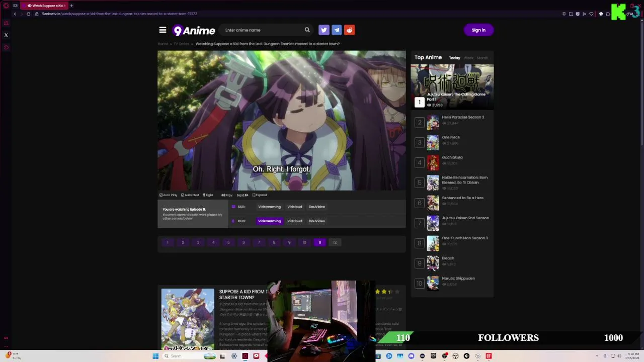Image resolution: width=644 pixels, height=362 pixels.
Task: Click the TV Series breadcrumb link
Action: (x=182, y=44)
